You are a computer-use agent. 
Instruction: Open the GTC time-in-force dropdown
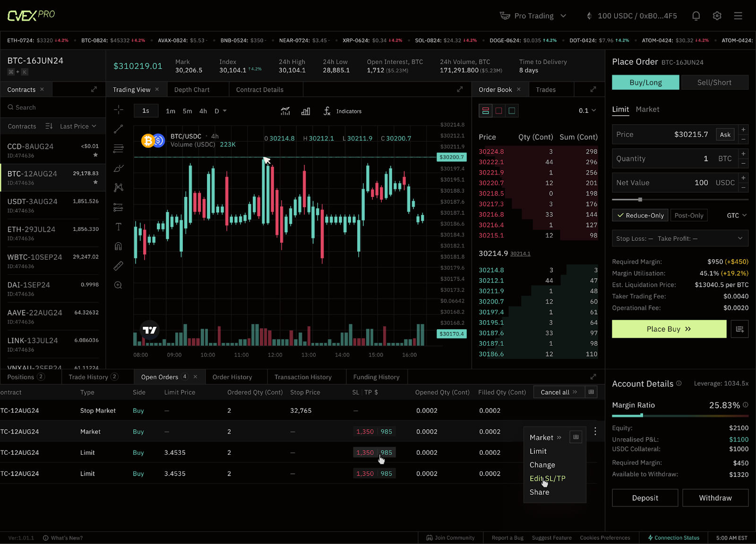point(737,215)
